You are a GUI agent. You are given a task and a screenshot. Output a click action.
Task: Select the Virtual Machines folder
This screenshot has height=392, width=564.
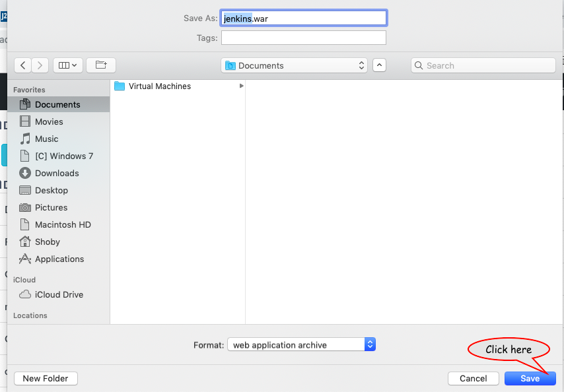click(x=178, y=86)
